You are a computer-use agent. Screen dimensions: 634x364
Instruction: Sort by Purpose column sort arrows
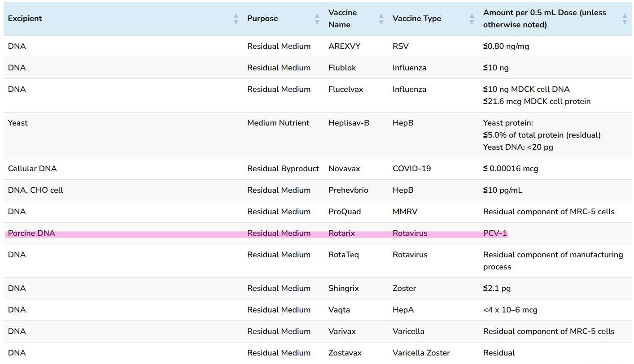pyautogui.click(x=317, y=19)
